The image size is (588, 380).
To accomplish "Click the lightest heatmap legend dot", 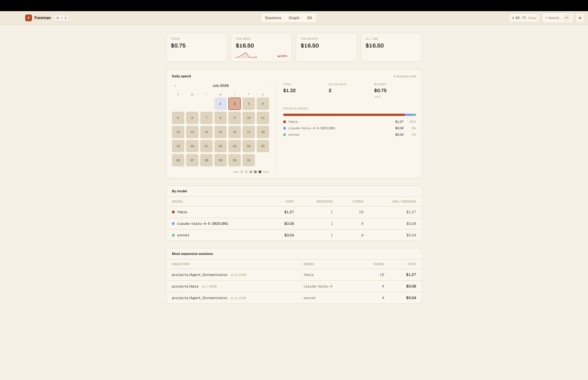I will [x=242, y=172].
